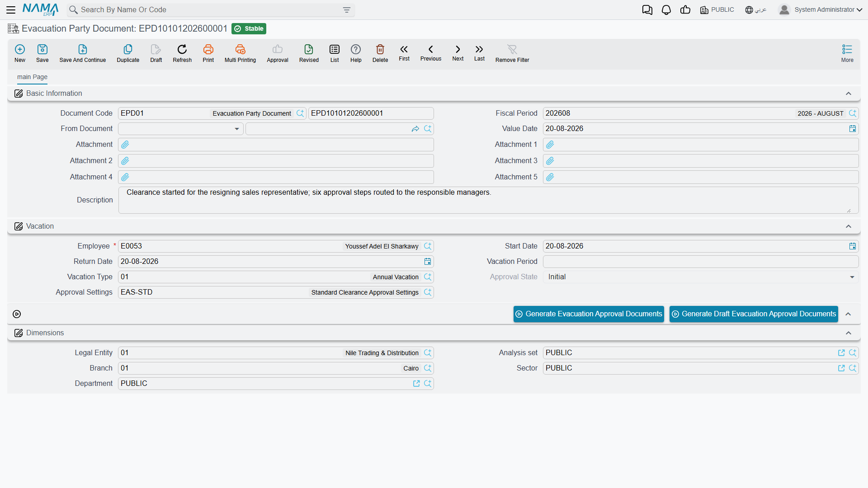This screenshot has width=868, height=488.
Task: Open Value Date calendar picker
Action: coord(853,129)
